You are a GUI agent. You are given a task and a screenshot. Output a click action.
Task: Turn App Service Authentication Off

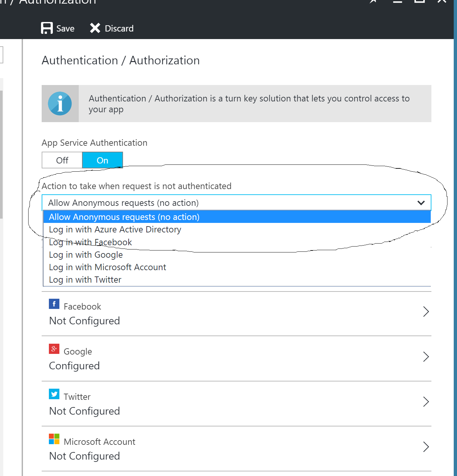62,160
